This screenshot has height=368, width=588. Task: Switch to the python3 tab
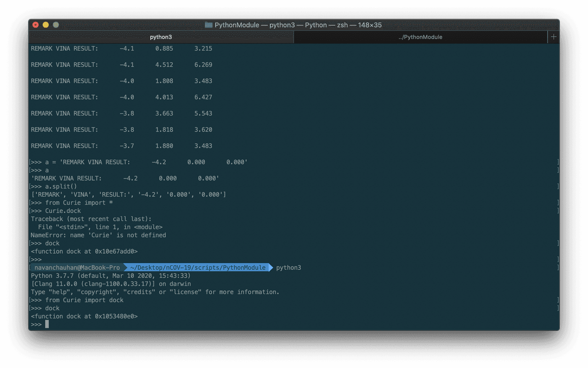(161, 37)
